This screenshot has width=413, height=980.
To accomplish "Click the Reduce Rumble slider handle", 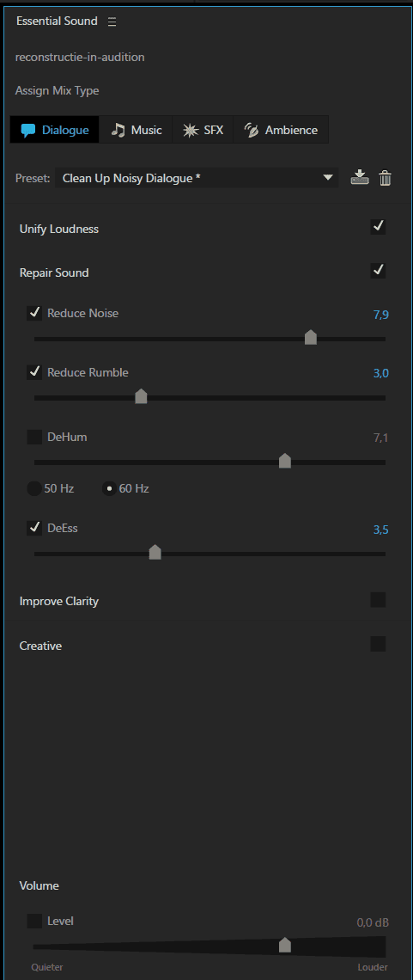I will click(141, 396).
